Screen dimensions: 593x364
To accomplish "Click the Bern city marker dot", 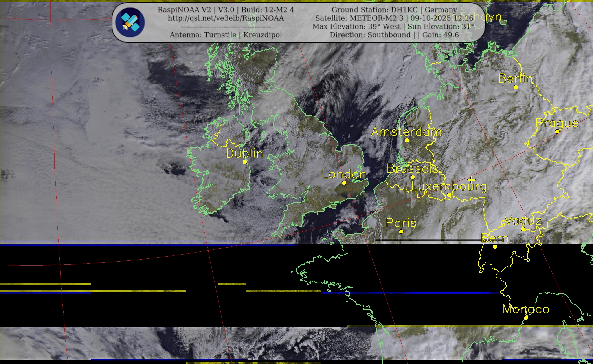I will coord(495,247).
